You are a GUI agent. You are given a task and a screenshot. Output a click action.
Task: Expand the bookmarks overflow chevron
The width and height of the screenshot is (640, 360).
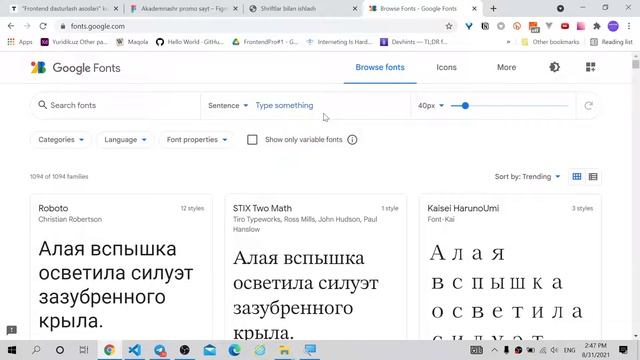point(508,42)
